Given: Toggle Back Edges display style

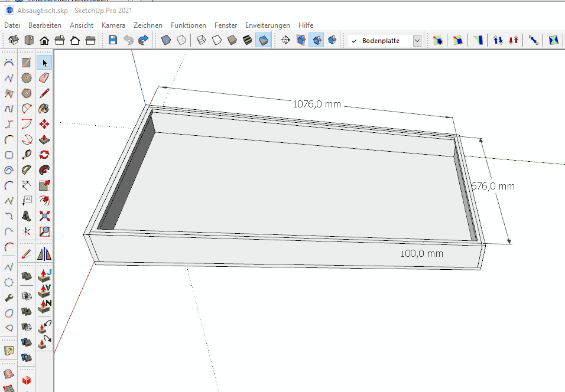Looking at the screenshot, I should pos(181,40).
